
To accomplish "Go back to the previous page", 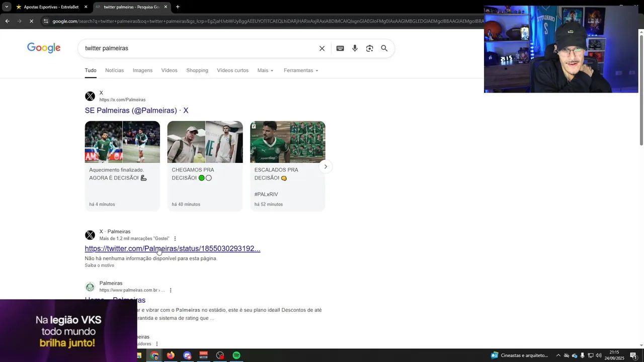I will click(7, 21).
